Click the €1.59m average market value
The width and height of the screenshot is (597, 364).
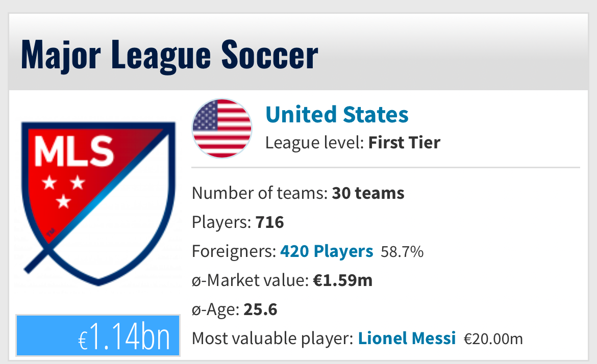pyautogui.click(x=343, y=281)
